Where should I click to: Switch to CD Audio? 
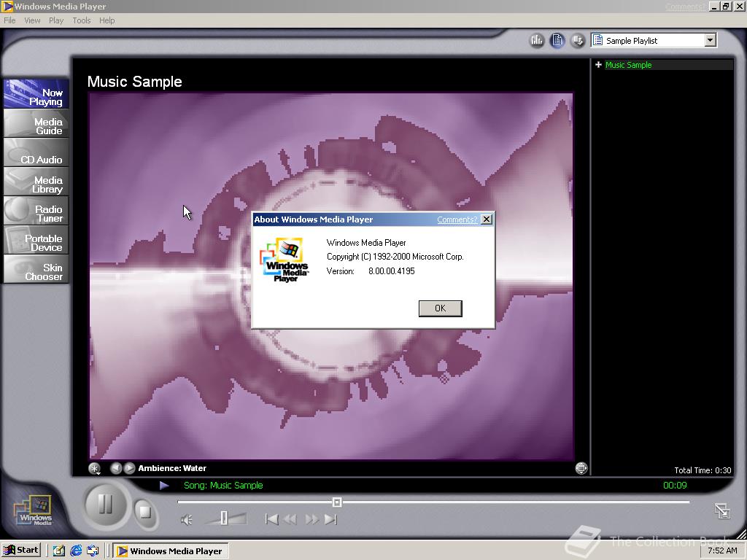(36, 153)
